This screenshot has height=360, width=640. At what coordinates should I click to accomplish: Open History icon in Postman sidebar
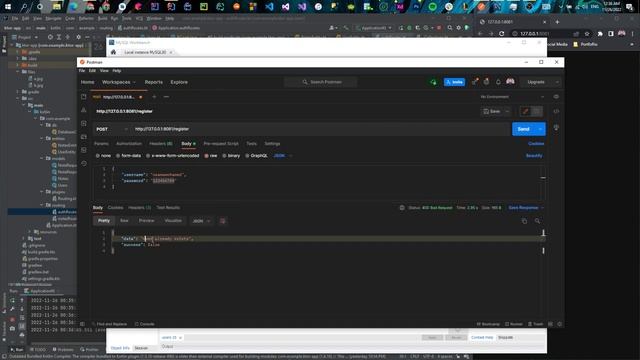84,163
